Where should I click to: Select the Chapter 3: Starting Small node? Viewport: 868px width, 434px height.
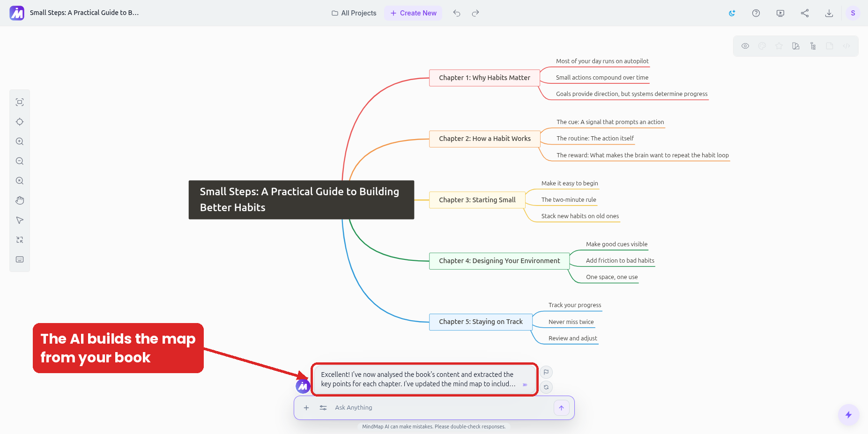pos(477,200)
